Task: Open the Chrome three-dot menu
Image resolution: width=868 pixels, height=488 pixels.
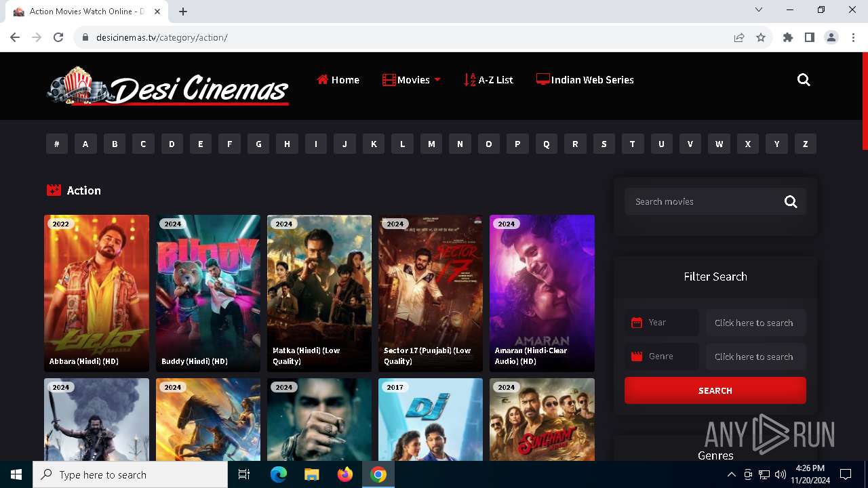Action: pos(853,37)
